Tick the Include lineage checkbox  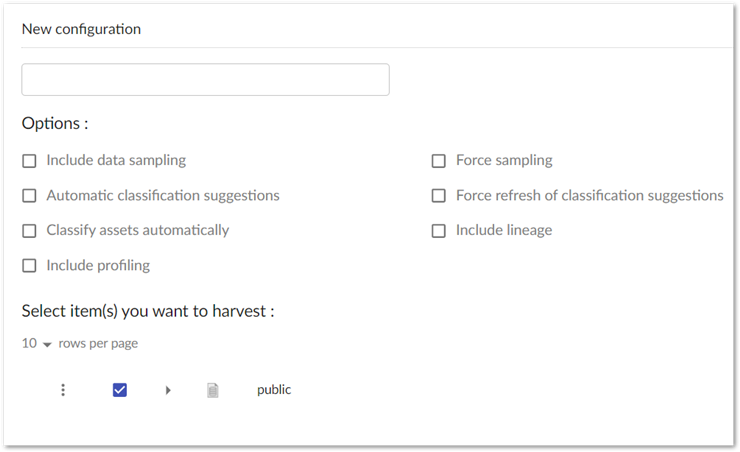coord(438,231)
